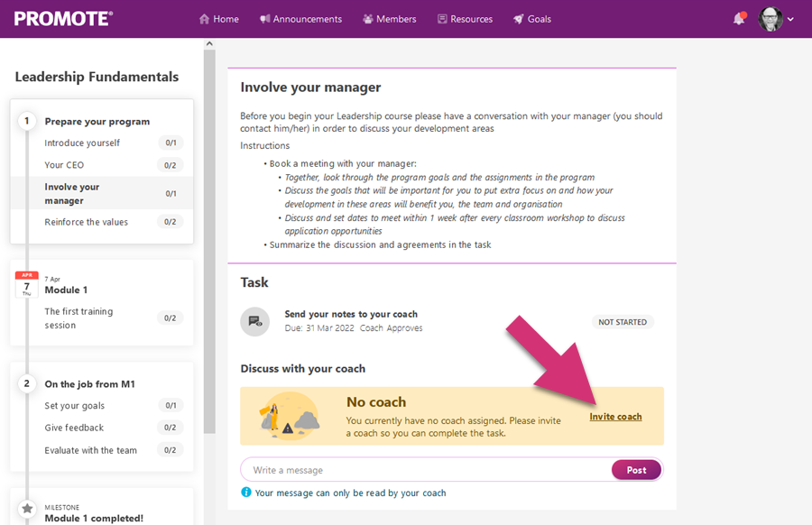Screen dimensions: 812x525
Task: Click the Members people icon
Action: tap(368, 19)
